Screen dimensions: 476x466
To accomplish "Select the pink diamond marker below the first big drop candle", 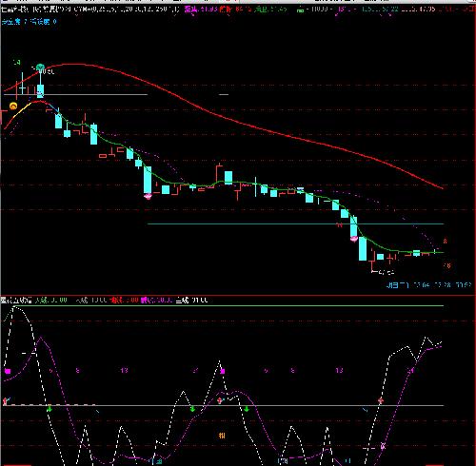I will click(x=148, y=197).
